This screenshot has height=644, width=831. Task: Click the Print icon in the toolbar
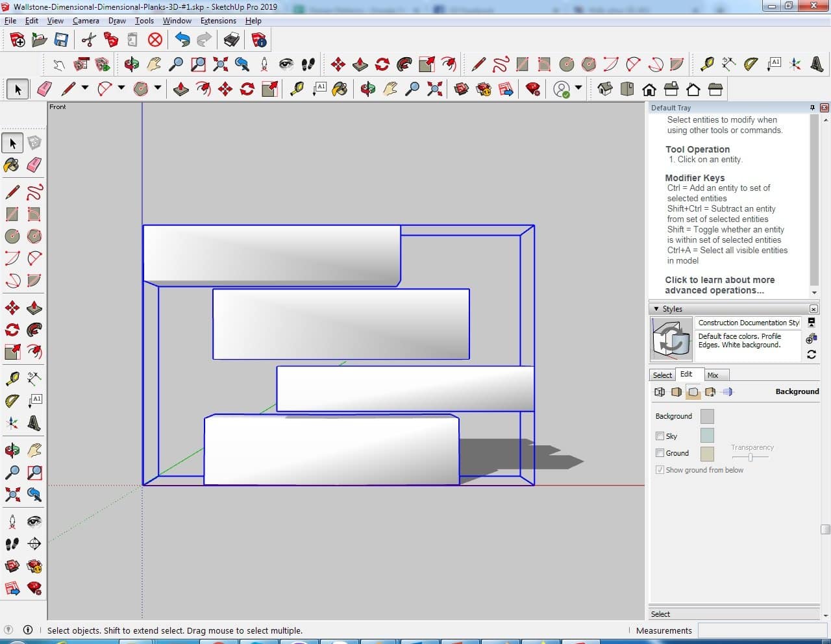[x=232, y=40]
